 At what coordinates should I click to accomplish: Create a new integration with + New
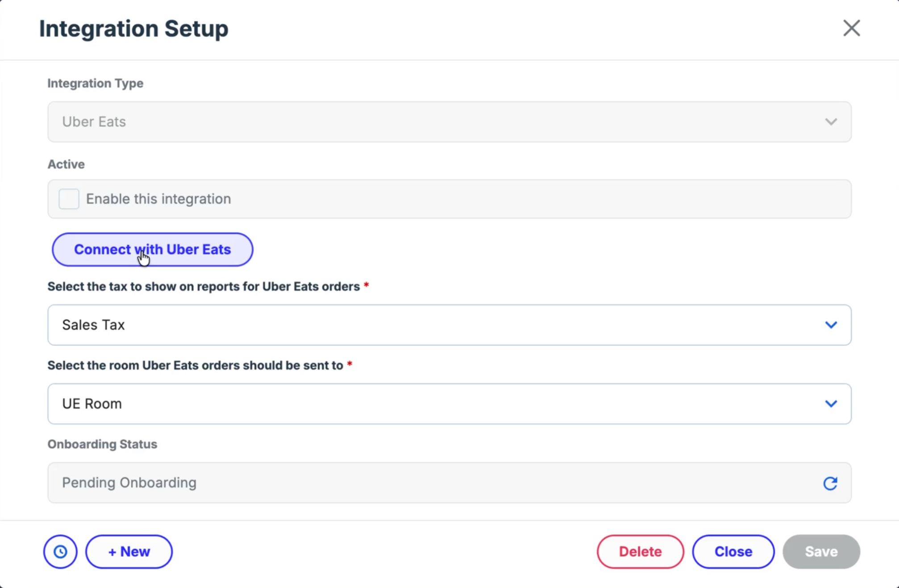tap(129, 551)
